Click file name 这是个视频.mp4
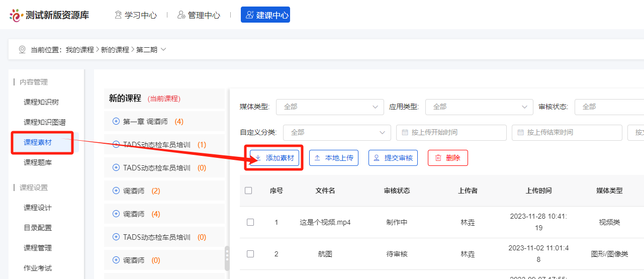This screenshot has height=279, width=644. coord(325,222)
